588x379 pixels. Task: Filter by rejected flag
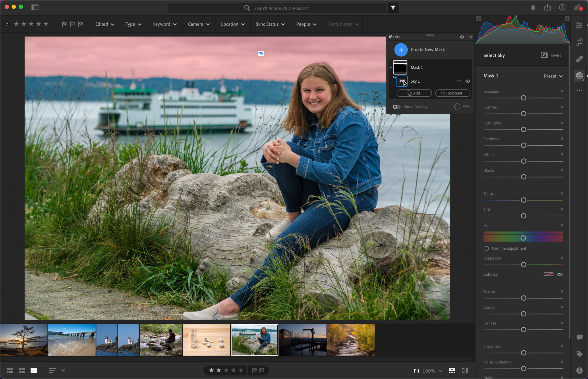click(x=80, y=24)
